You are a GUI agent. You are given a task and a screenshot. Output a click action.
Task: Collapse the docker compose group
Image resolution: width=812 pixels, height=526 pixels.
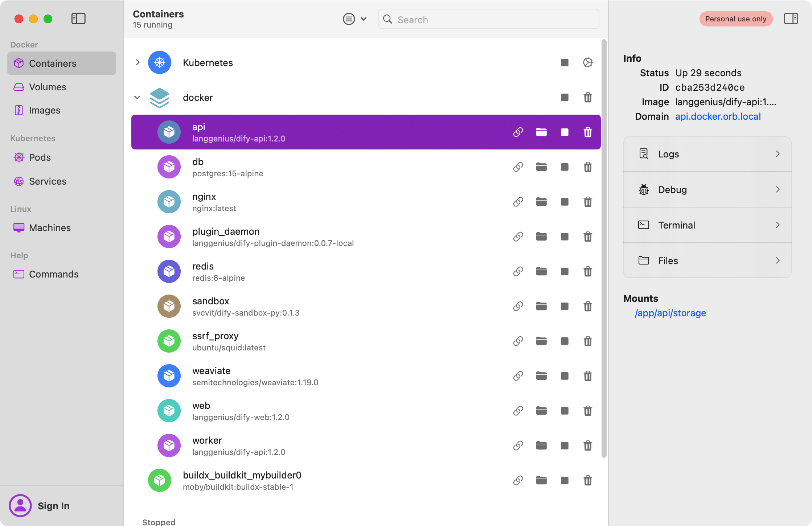138,97
